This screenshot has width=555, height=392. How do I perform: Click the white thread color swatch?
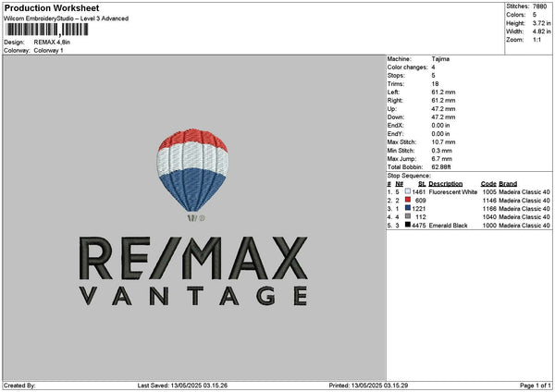tap(408, 190)
